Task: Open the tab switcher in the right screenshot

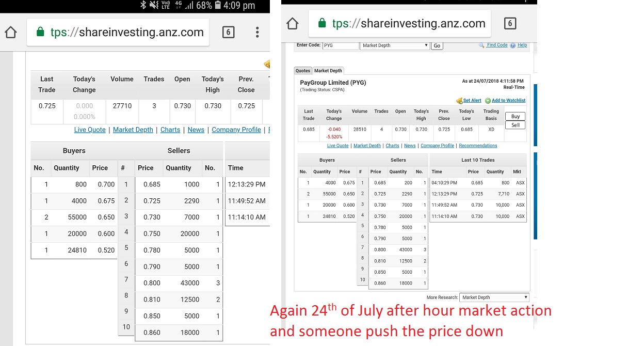Action: (x=509, y=23)
